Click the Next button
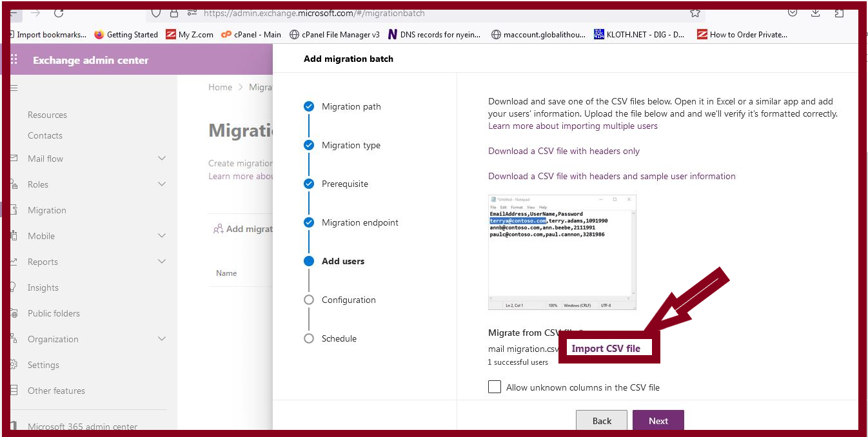This screenshot has width=868, height=437. pos(658,421)
